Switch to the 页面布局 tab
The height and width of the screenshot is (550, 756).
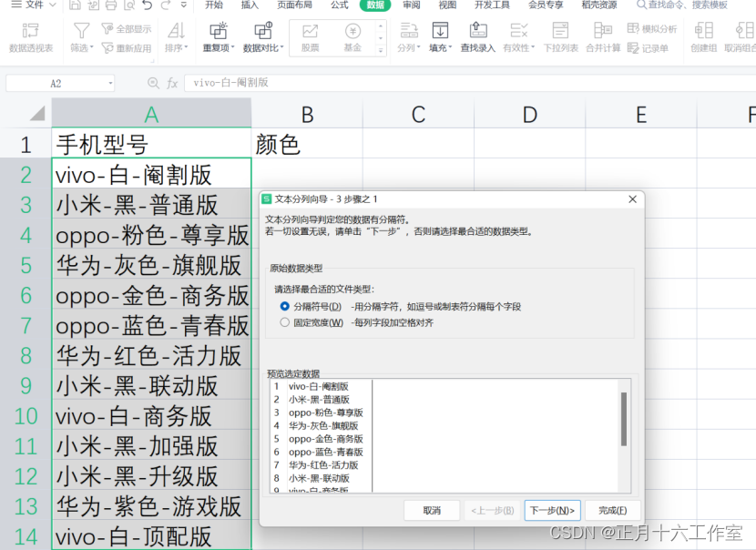[294, 5]
